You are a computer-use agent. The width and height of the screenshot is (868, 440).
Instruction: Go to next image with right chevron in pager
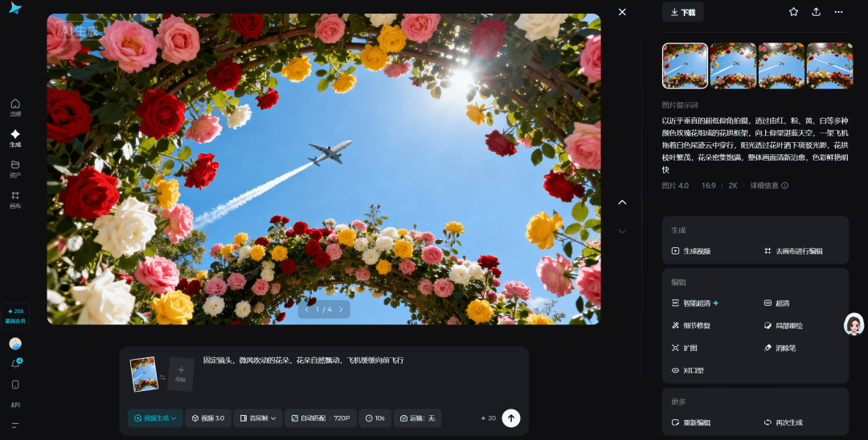(x=341, y=309)
